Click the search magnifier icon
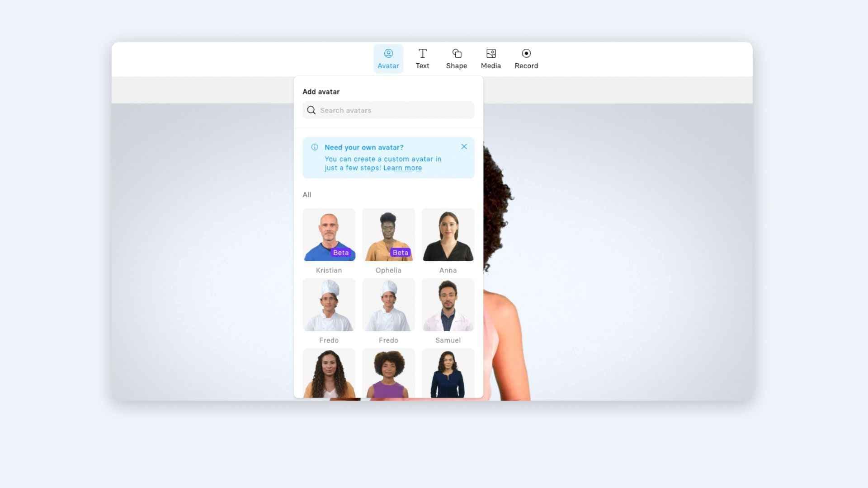Viewport: 868px width, 488px height. click(311, 110)
